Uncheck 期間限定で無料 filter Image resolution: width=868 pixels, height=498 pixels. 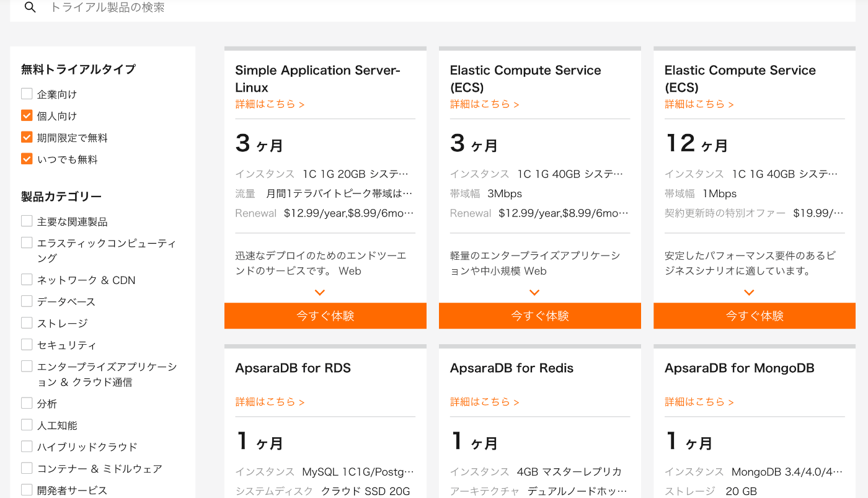[x=27, y=137]
